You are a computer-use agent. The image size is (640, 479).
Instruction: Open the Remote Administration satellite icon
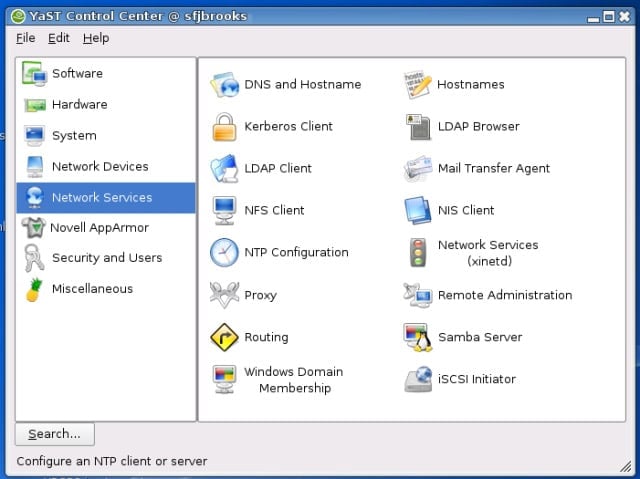click(418, 295)
